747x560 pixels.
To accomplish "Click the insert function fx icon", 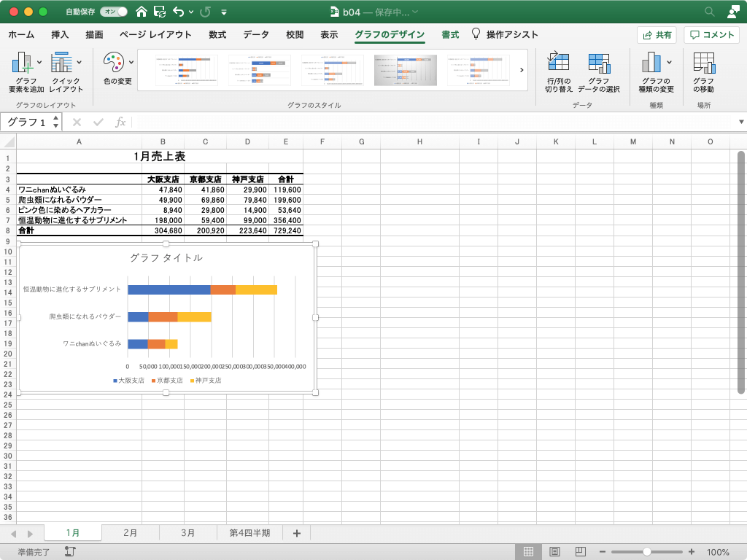I will coord(120,122).
